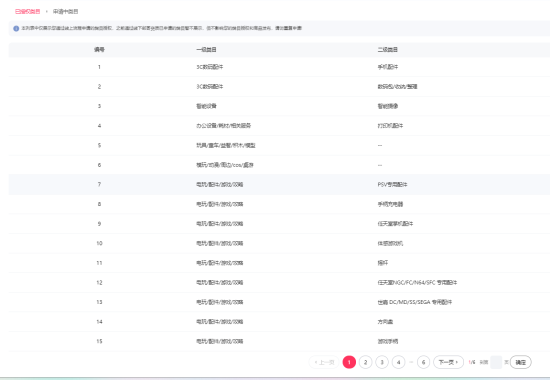Screen dimensions: 550x380
Task: Select row 4 first-level category cell
Action: coord(223,126)
